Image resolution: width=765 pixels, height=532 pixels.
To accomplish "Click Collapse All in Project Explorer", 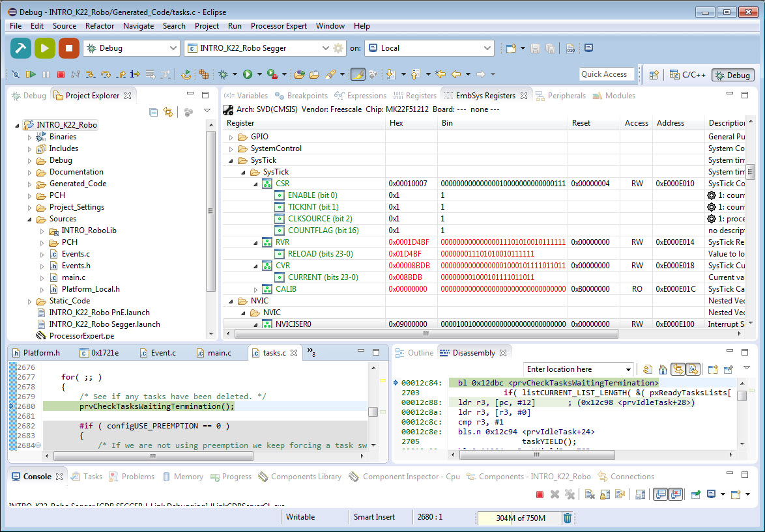I will pos(153,112).
